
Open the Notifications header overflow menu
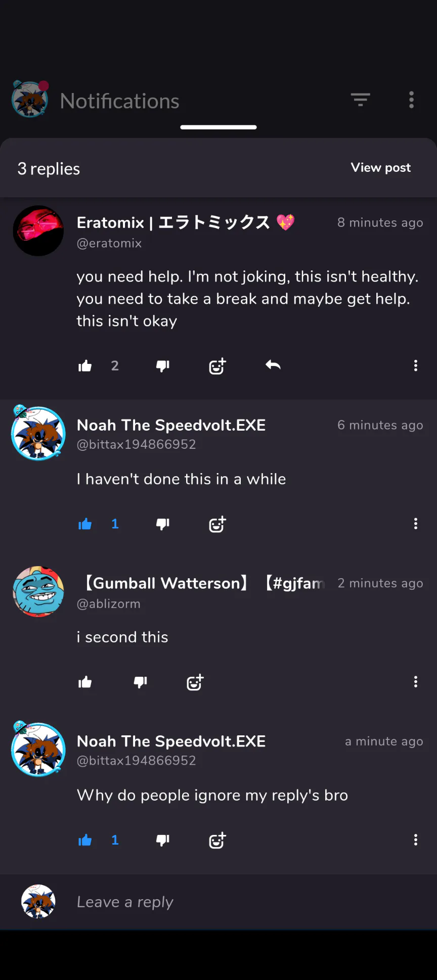pyautogui.click(x=412, y=100)
